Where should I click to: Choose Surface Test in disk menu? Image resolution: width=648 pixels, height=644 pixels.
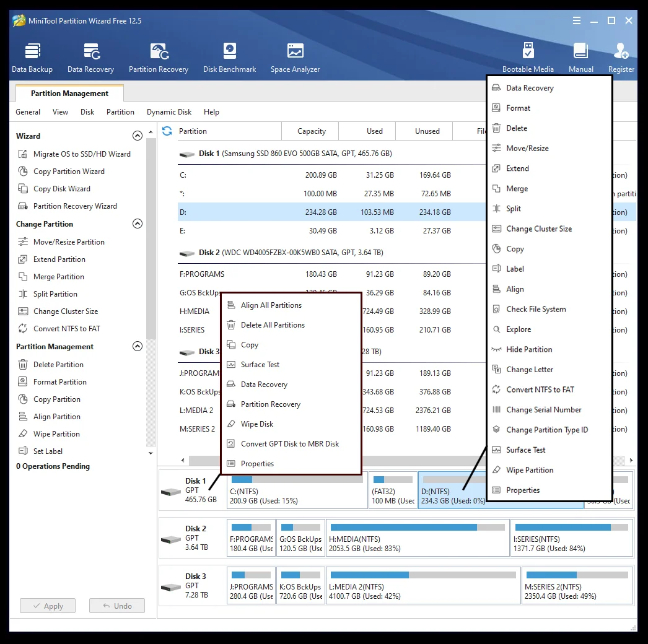click(x=292, y=365)
